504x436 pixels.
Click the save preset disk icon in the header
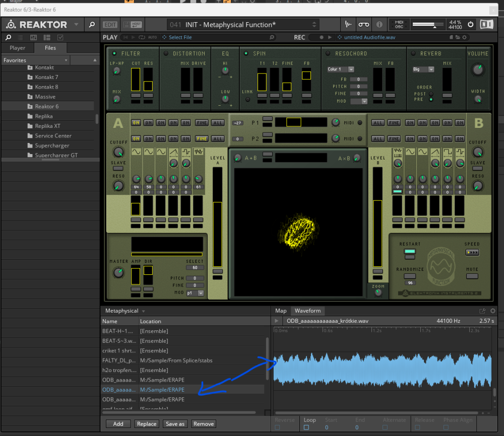point(127,24)
